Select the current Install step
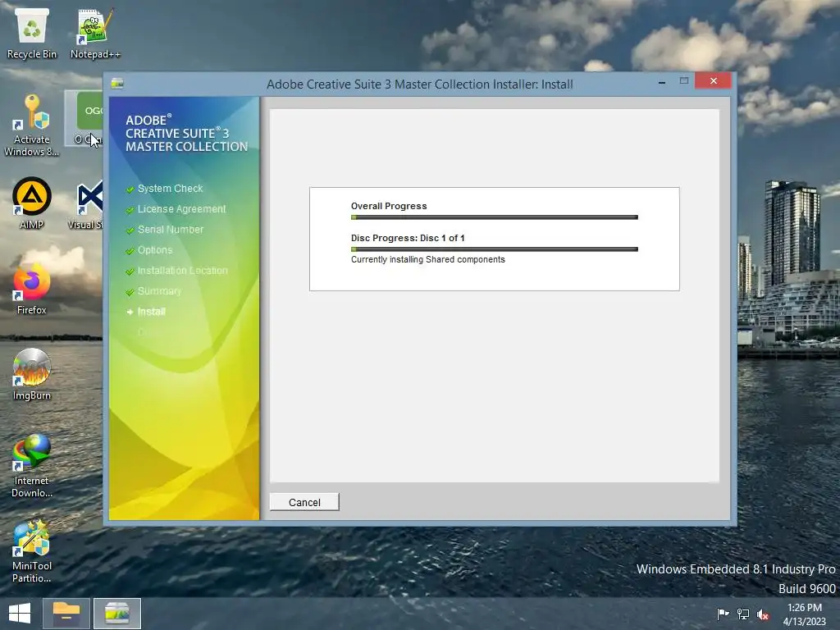The height and width of the screenshot is (630, 840). click(152, 311)
